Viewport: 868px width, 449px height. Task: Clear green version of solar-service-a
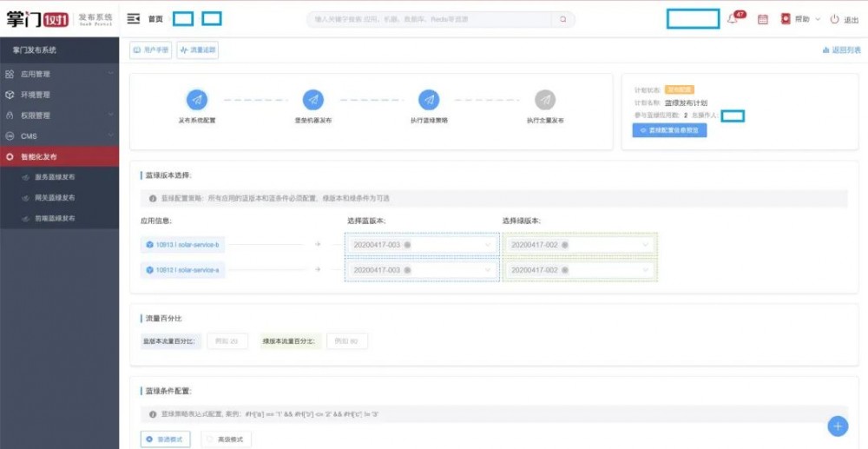click(x=565, y=270)
